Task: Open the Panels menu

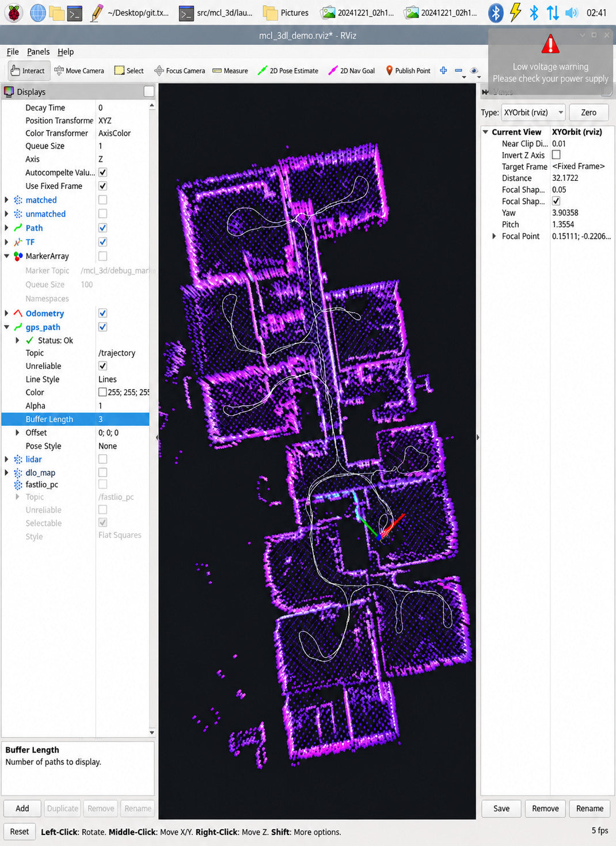Action: (38, 52)
